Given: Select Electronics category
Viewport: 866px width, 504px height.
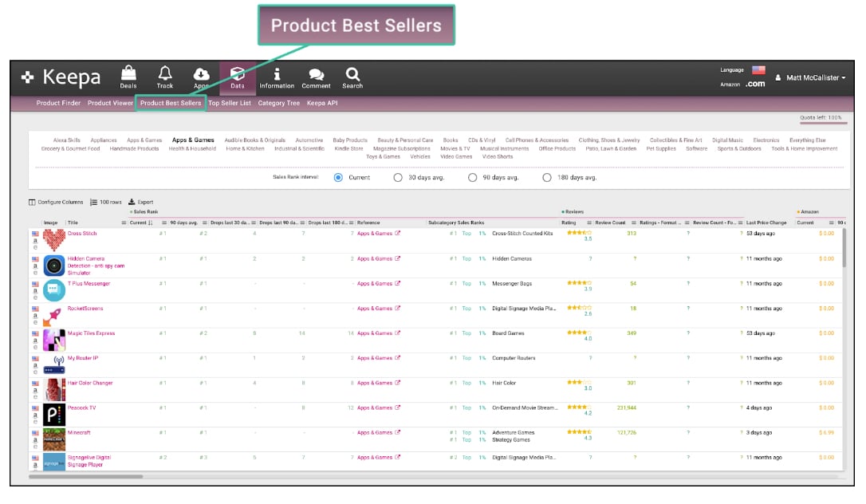Looking at the screenshot, I should 766,140.
